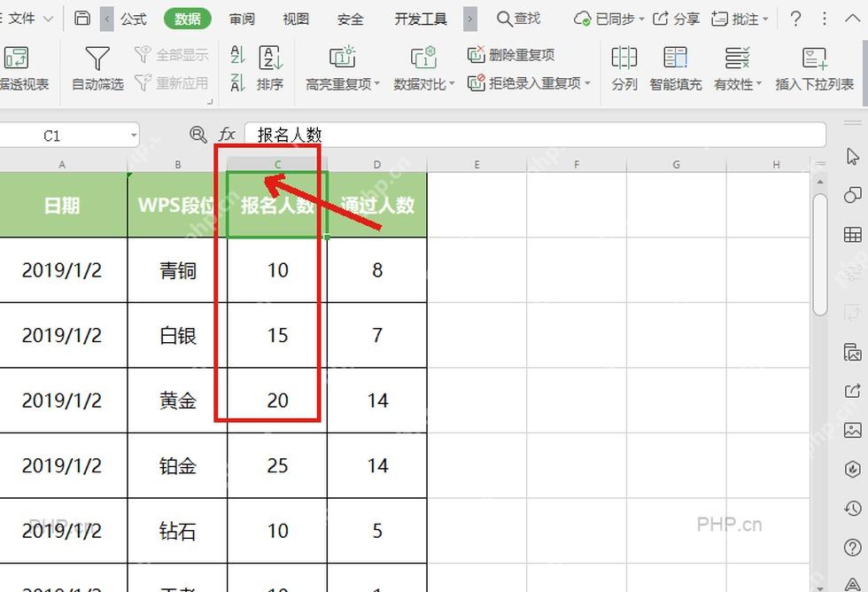Screen dimensions: 868x592
Task: Click the shapes icon in right sidebar
Action: tap(852, 195)
